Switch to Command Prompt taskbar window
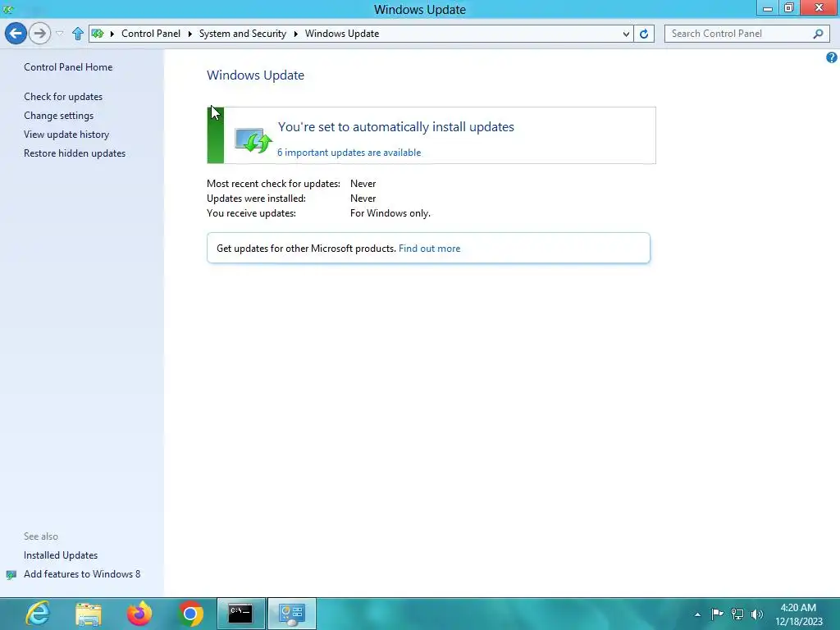 click(x=240, y=614)
